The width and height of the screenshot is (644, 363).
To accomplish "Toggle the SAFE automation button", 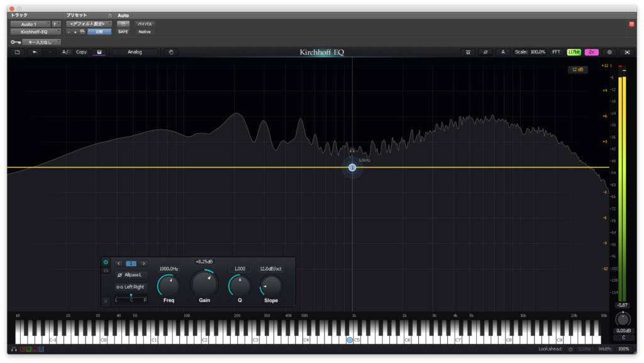I will [123, 31].
